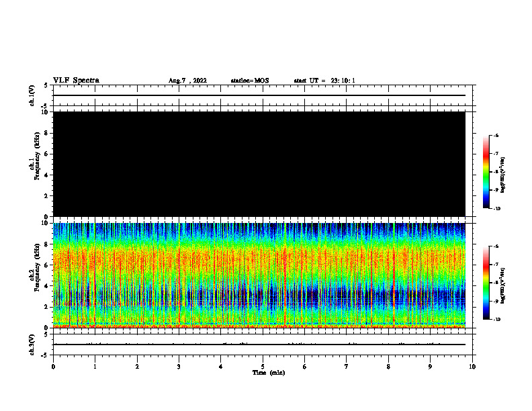
Task: Click time axis tick label "1"
Action: (95, 367)
